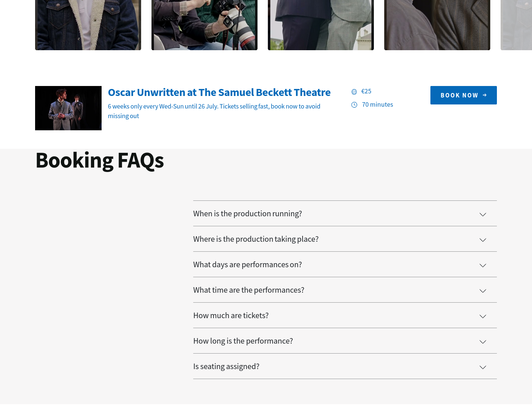Expand 'Where is the production taking place?' chevron

[483, 240]
